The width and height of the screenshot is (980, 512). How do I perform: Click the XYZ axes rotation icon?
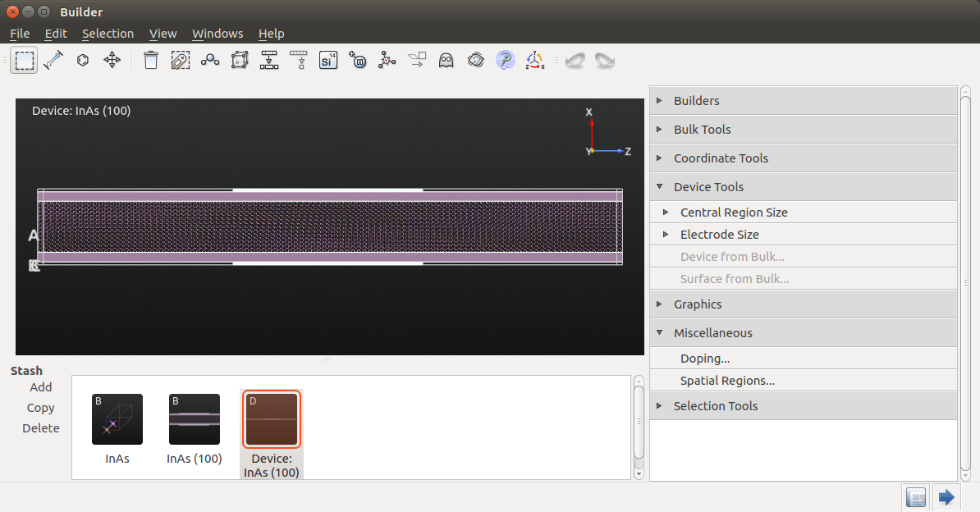[535, 60]
